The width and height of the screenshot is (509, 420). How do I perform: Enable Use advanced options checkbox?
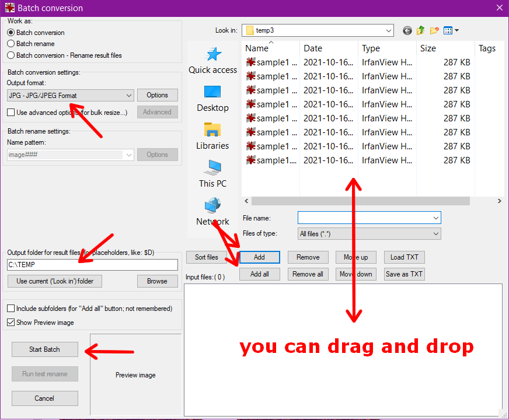click(11, 112)
